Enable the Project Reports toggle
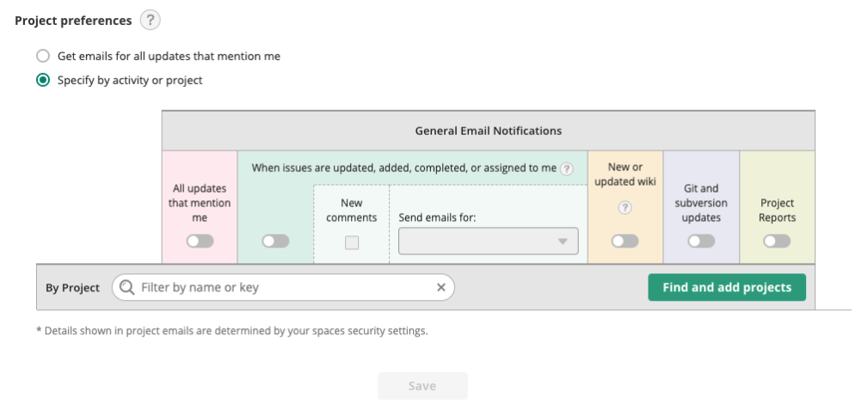Image resolution: width=868 pixels, height=416 pixels. click(x=776, y=242)
